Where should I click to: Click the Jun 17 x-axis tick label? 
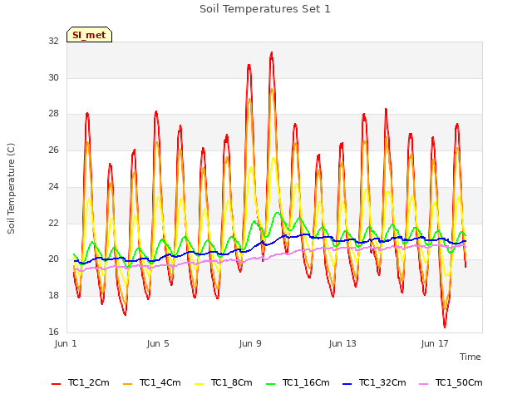435,343
